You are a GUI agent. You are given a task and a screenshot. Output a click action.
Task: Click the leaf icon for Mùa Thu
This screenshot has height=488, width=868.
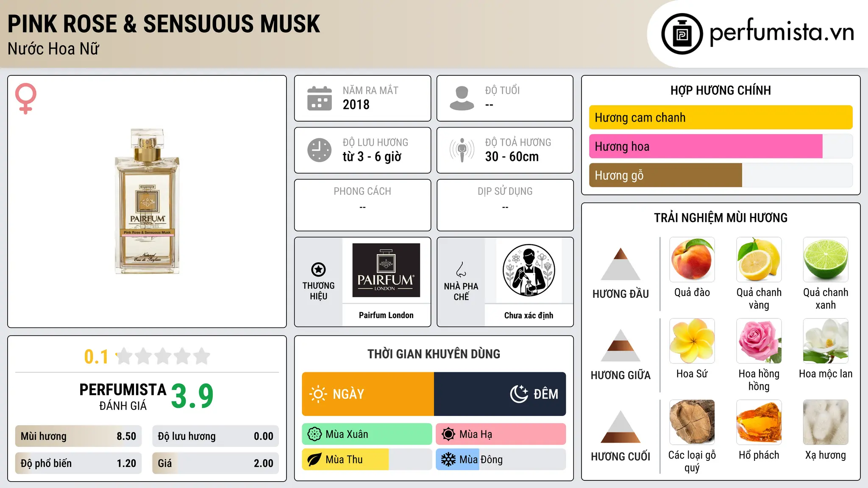[x=314, y=460]
